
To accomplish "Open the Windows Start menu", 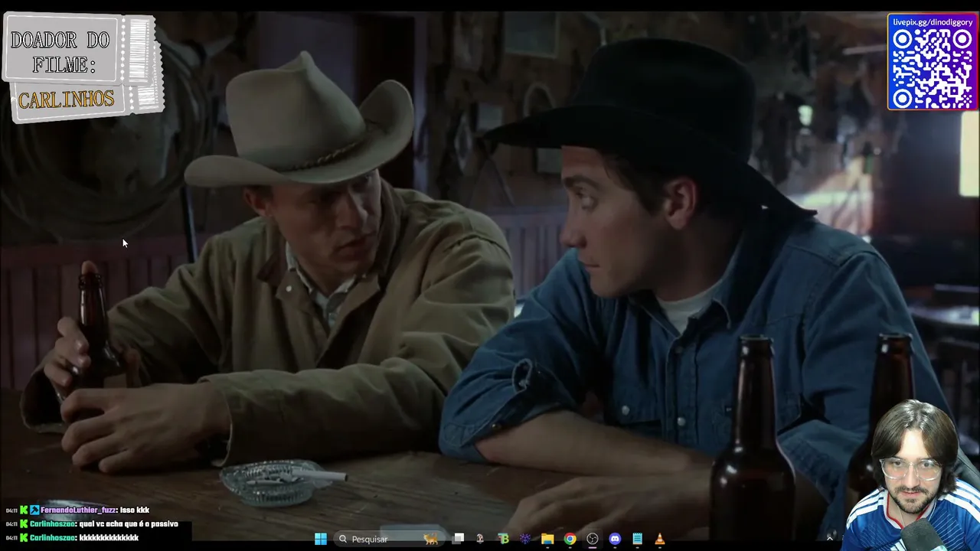I will (x=321, y=539).
